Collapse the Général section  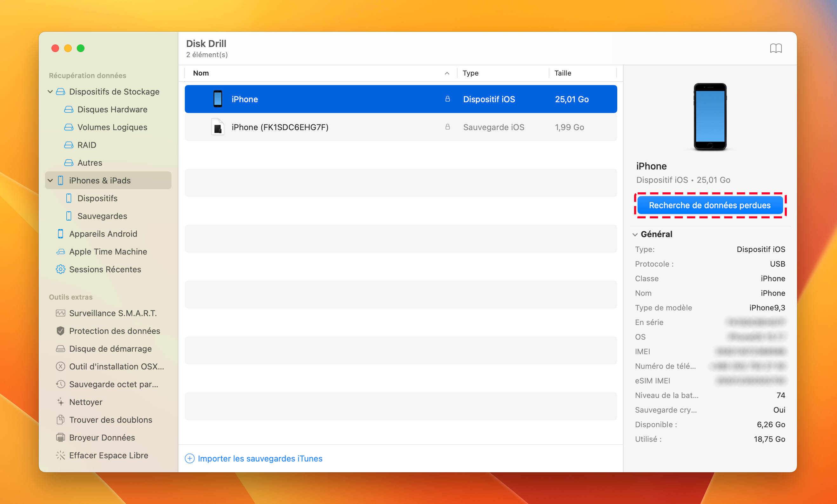[x=635, y=234]
